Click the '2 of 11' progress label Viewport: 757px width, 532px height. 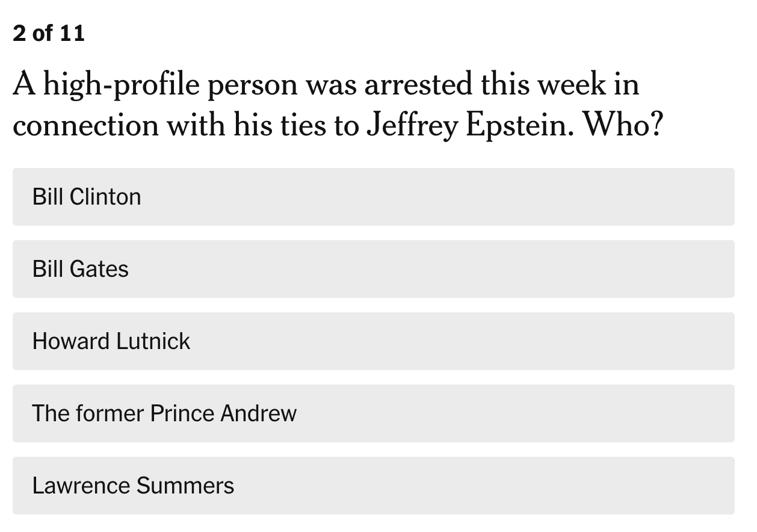click(x=49, y=33)
